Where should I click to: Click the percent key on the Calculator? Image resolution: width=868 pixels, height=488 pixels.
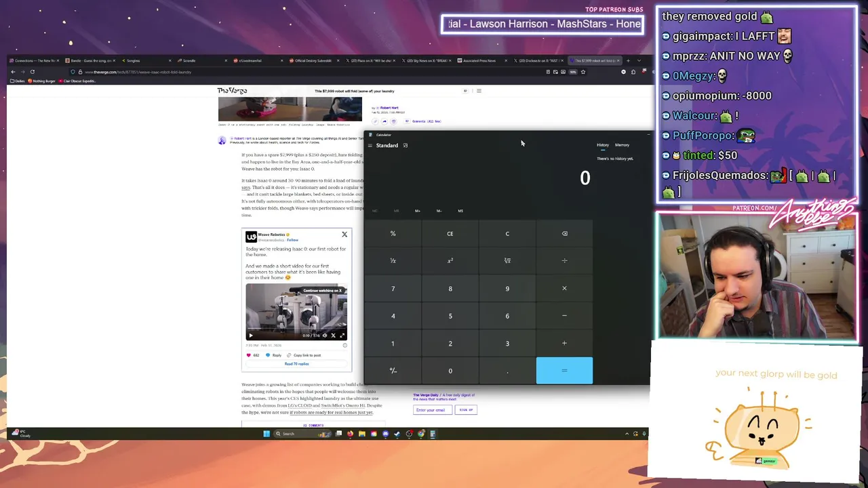[393, 234]
